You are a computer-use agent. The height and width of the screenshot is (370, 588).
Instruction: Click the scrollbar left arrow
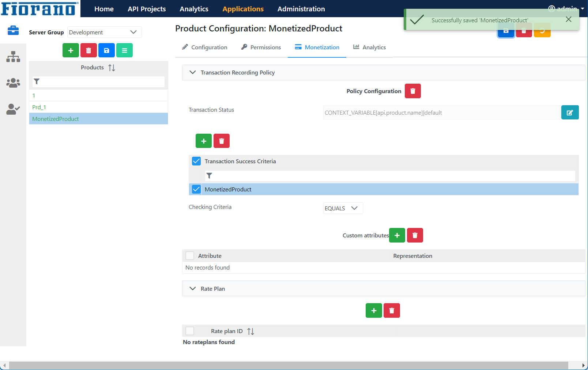tap(4, 365)
